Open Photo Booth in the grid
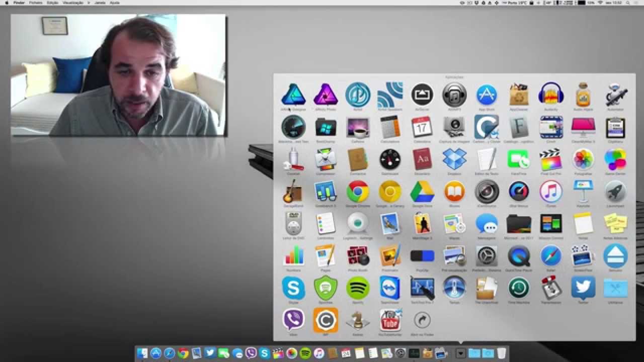 pyautogui.click(x=358, y=256)
